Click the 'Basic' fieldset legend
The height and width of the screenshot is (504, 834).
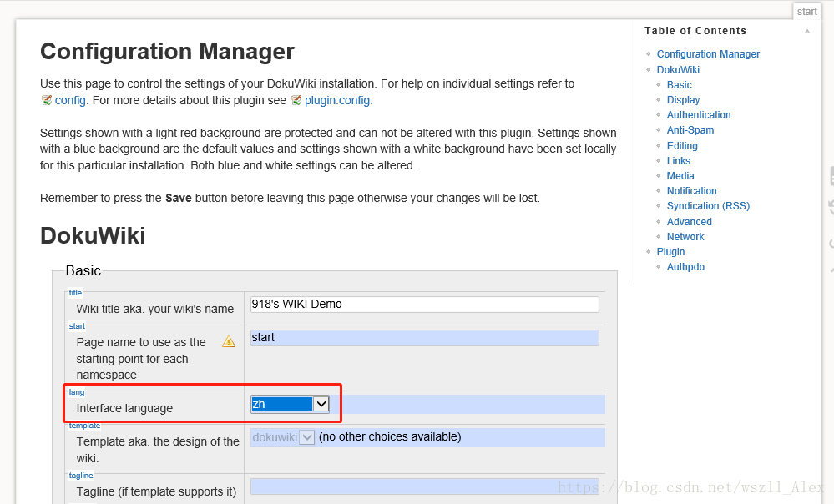(83, 270)
